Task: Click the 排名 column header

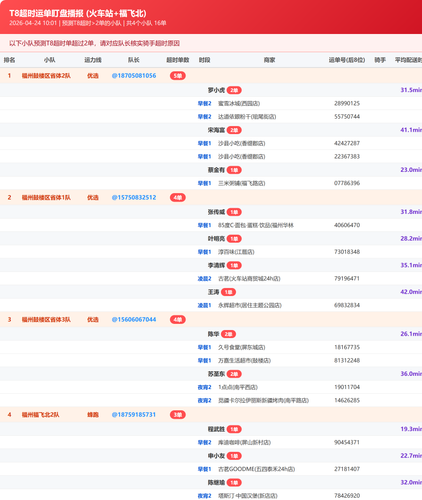Action: 9,60
